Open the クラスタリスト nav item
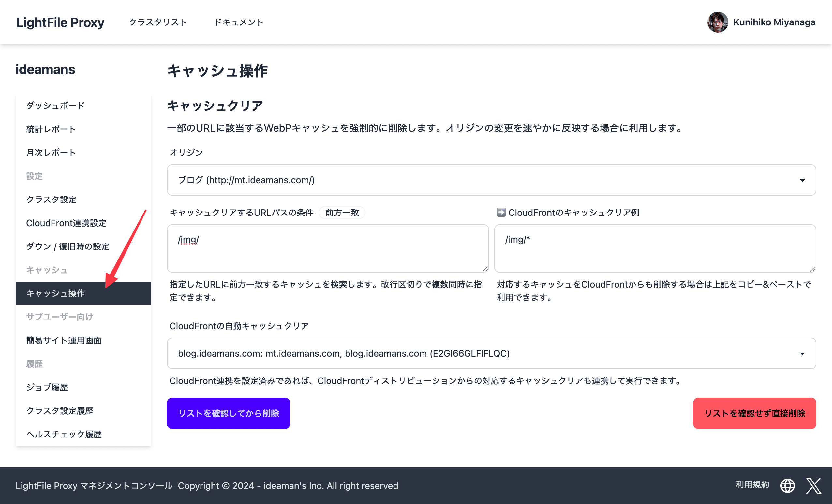This screenshot has width=832, height=504. pyautogui.click(x=158, y=22)
